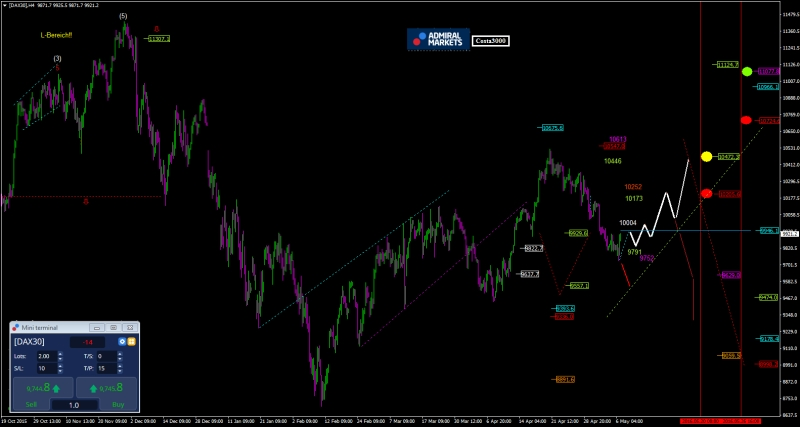Click the yellow grid icon in Mini terminal
This screenshot has height=427, width=800.
point(131,341)
